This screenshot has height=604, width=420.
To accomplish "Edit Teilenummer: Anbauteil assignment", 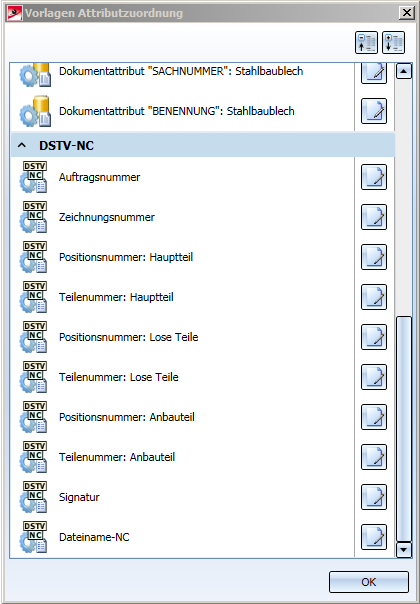I will click(x=374, y=457).
